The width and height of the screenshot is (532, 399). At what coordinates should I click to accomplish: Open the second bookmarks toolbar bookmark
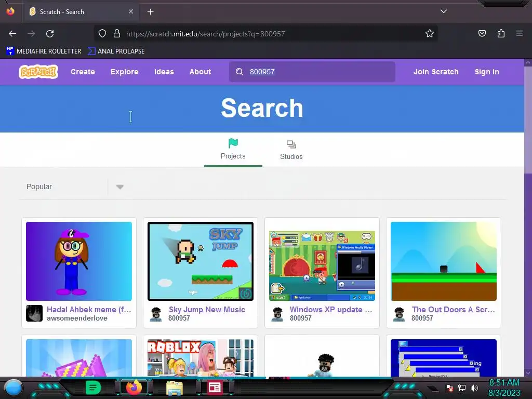pos(116,51)
